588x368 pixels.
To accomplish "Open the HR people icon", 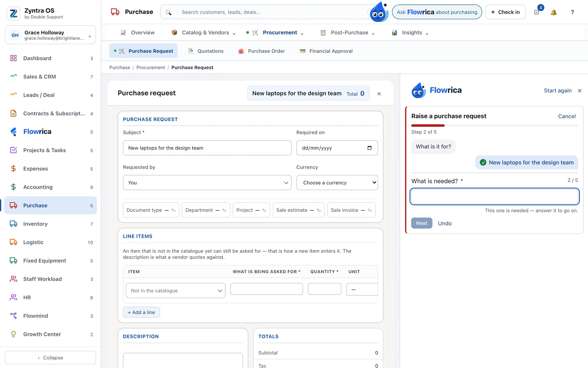I will (x=14, y=297).
